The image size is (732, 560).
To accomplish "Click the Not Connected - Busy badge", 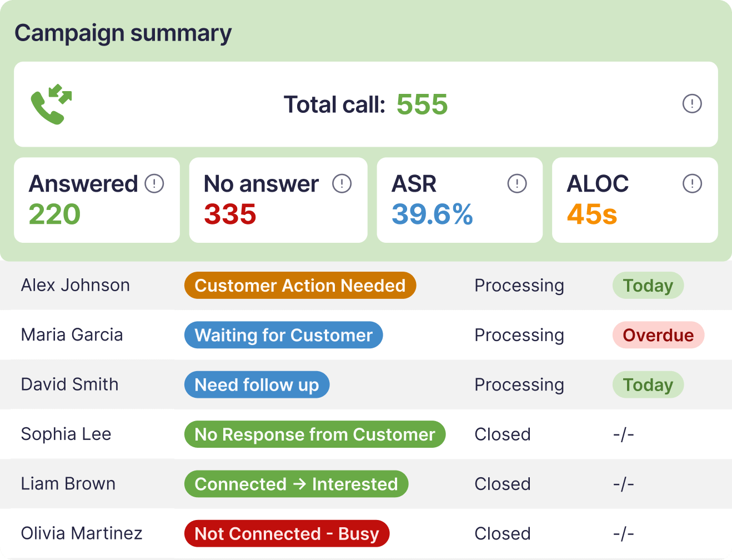I will pyautogui.click(x=287, y=533).
